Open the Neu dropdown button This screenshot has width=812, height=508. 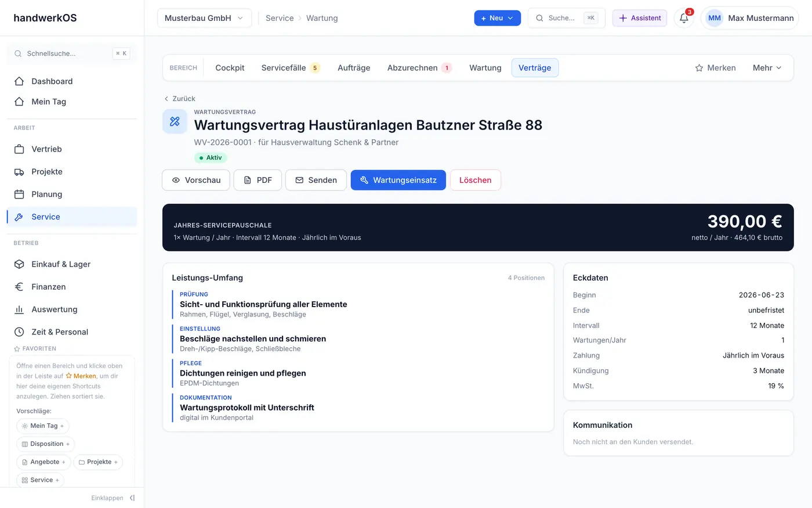click(x=497, y=18)
